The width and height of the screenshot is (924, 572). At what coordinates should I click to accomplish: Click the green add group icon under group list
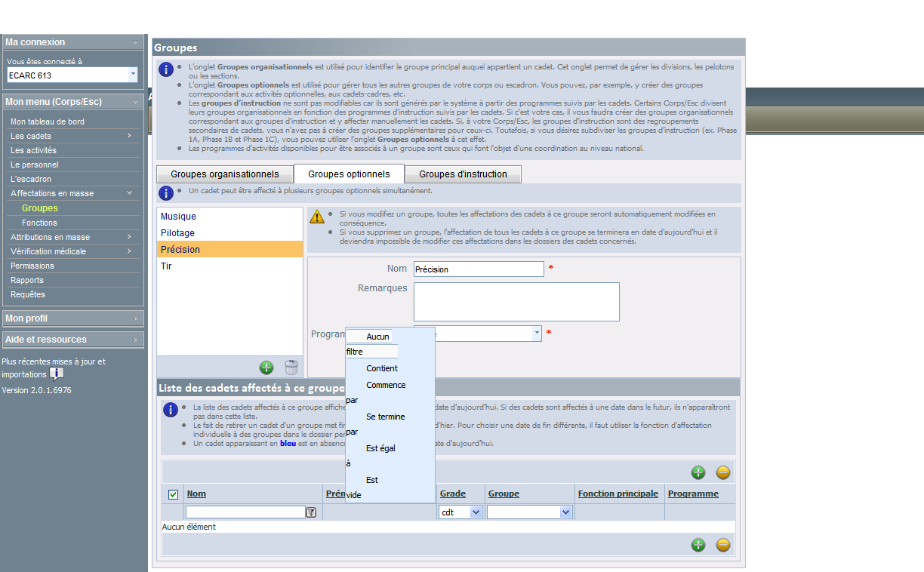266,367
